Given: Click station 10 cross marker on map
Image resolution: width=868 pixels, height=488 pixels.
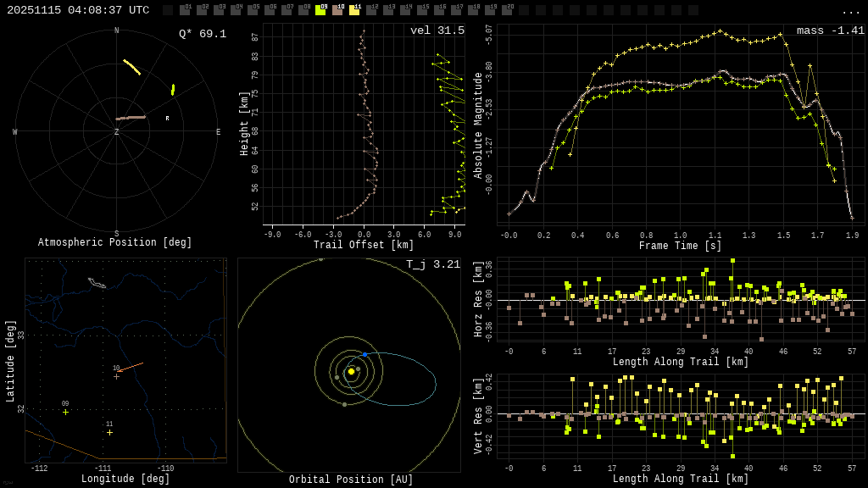Looking at the screenshot, I should click(x=117, y=376).
